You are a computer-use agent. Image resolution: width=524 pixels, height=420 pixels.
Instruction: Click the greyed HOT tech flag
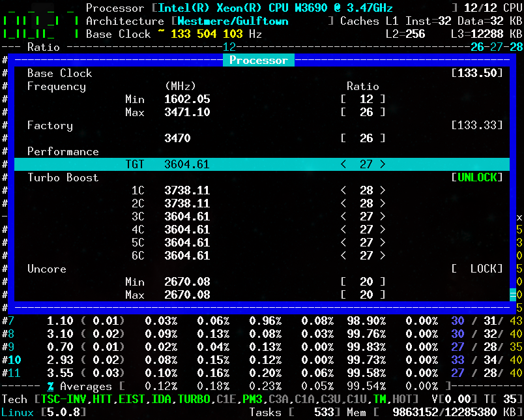pos(402,399)
